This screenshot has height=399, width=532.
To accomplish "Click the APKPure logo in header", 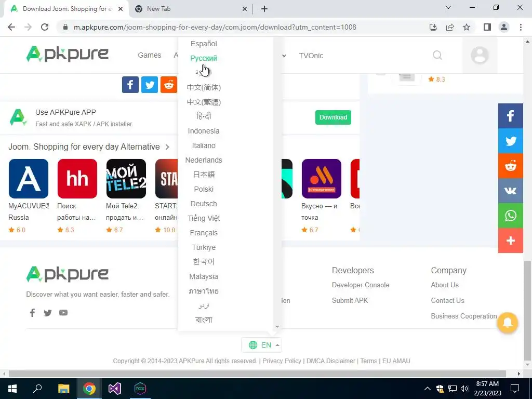I will (67, 54).
